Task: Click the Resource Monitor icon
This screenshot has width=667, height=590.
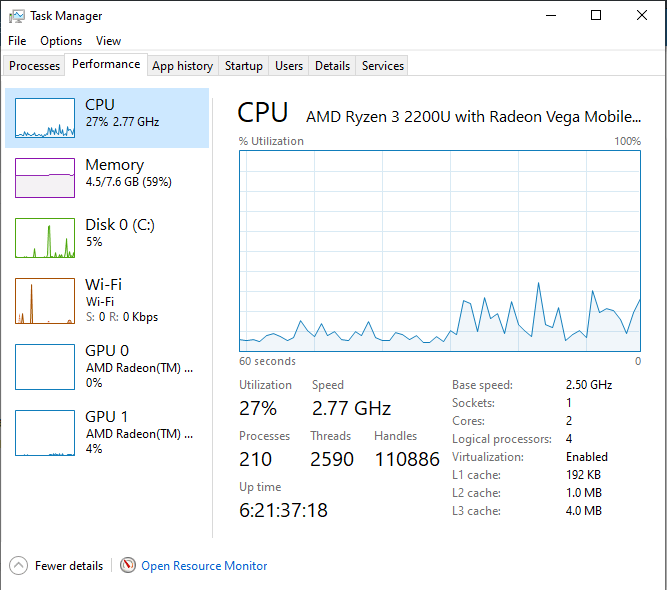Action: 128,566
